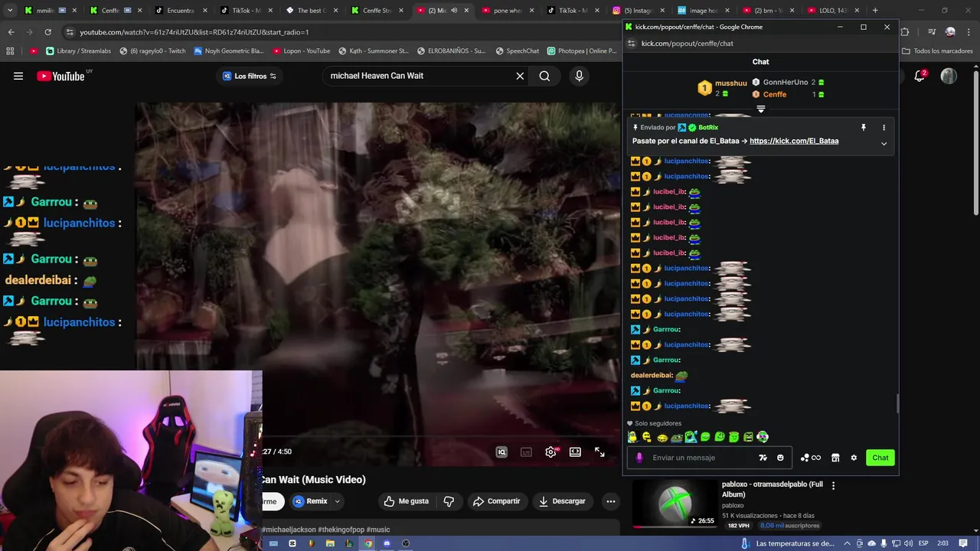Open File Explorer from the taskbar

pyautogui.click(x=330, y=543)
